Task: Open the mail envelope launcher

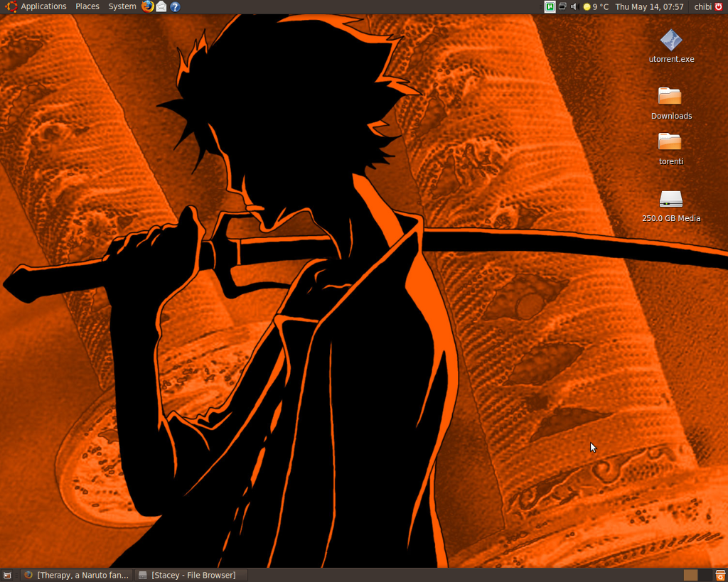Action: (161, 6)
